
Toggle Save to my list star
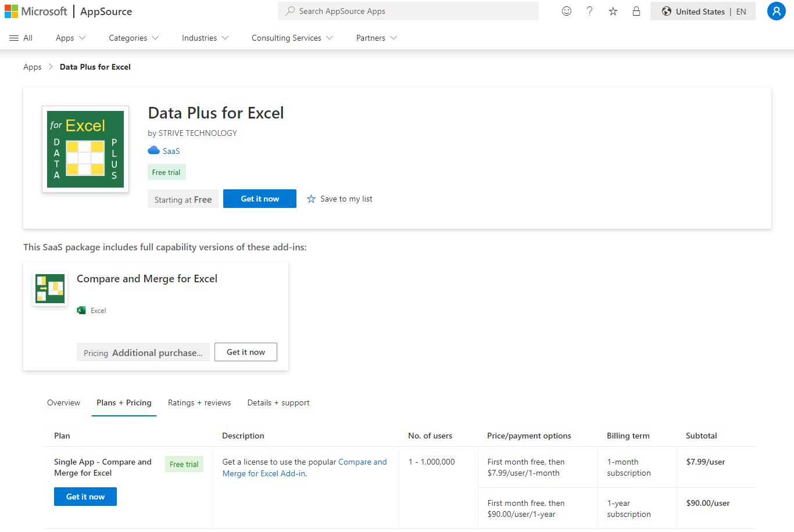point(312,199)
